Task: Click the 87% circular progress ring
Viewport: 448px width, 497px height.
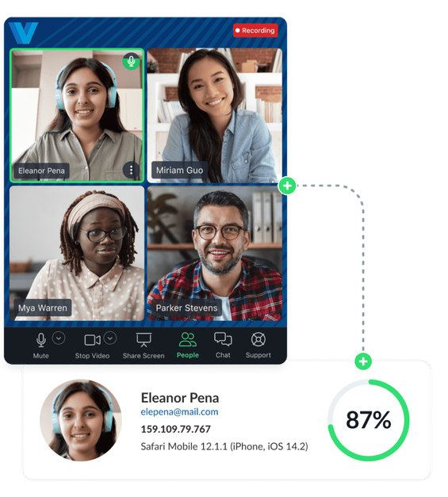Action: (369, 420)
